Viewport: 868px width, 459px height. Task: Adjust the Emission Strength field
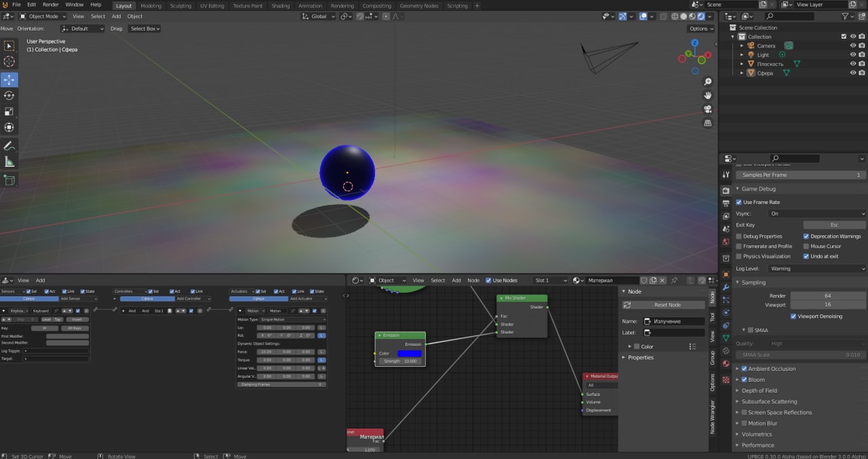[x=400, y=361]
